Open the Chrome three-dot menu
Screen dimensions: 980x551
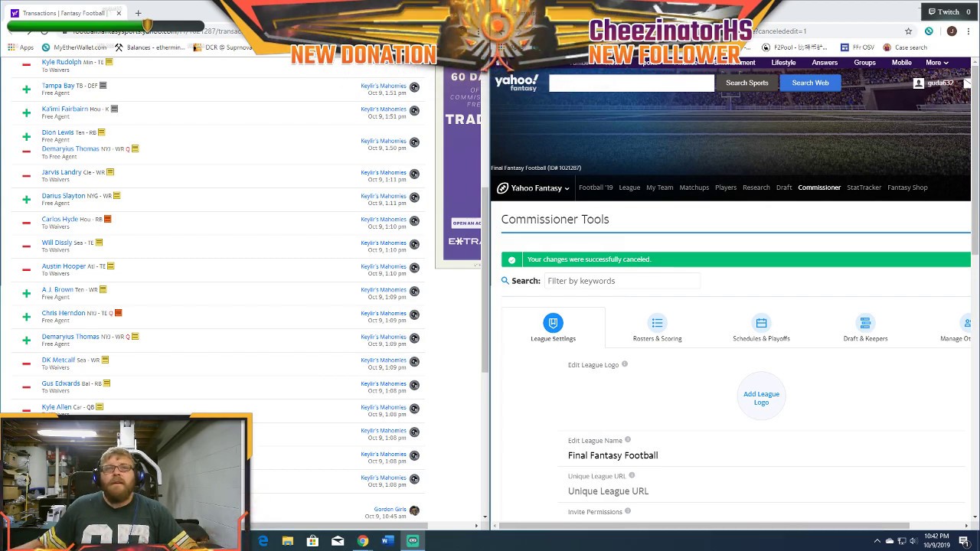point(969,31)
